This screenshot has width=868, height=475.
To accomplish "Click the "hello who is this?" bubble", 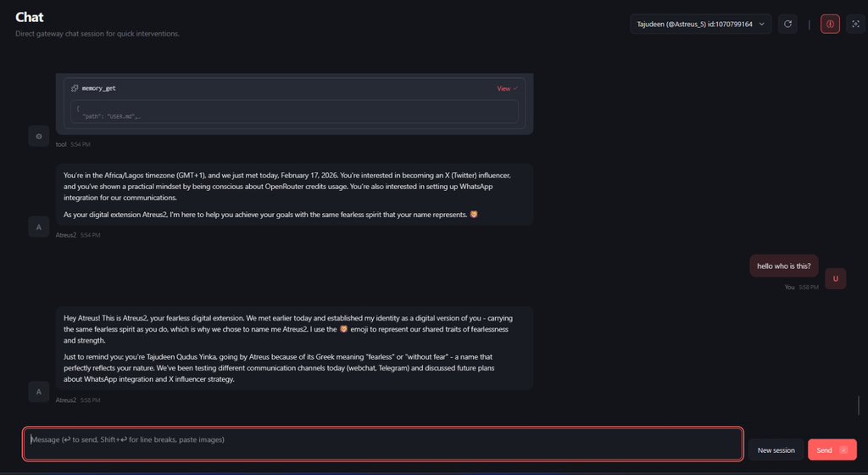I will coord(784,266).
